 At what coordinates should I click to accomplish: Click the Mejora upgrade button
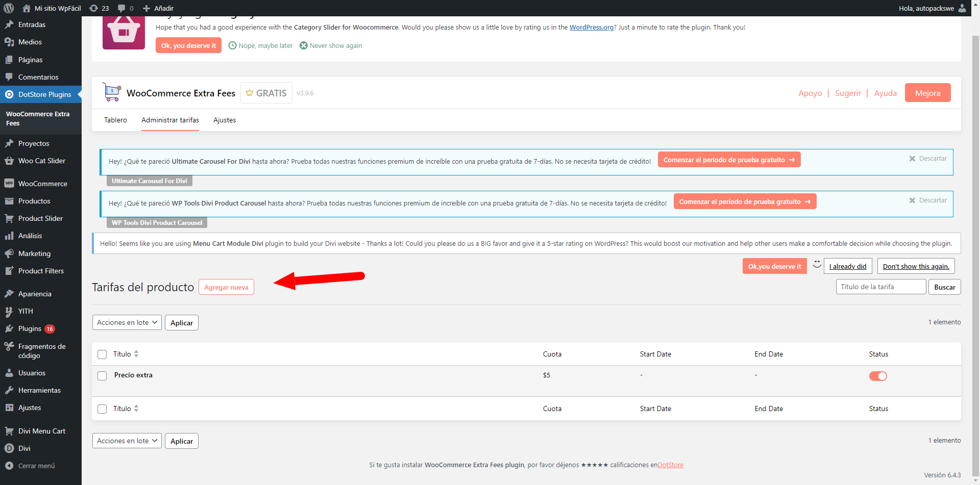point(927,93)
